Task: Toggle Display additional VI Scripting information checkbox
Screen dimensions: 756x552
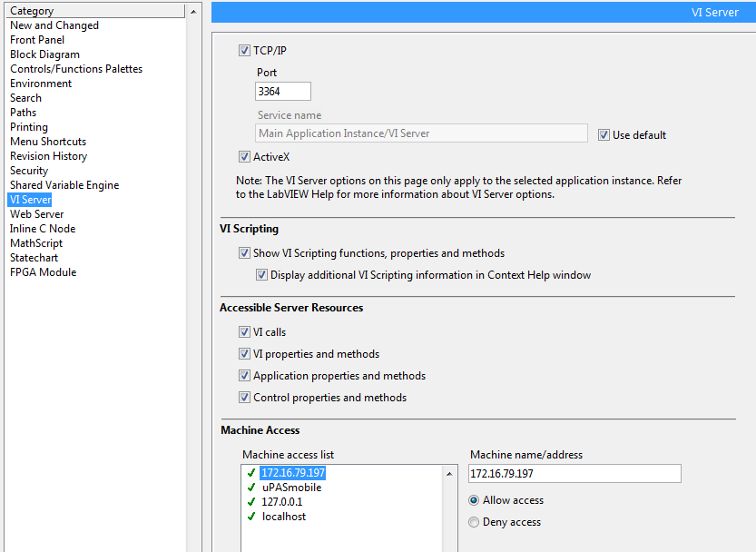Action: [261, 275]
